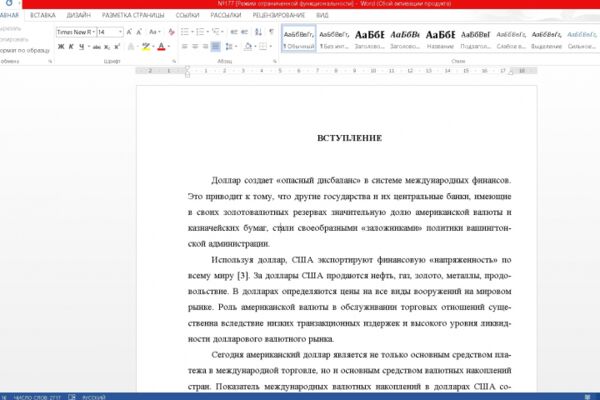This screenshot has width=600, height=400.
Task: Click the ВСТУПЛЕНИЕ heading in the document
Action: point(349,138)
